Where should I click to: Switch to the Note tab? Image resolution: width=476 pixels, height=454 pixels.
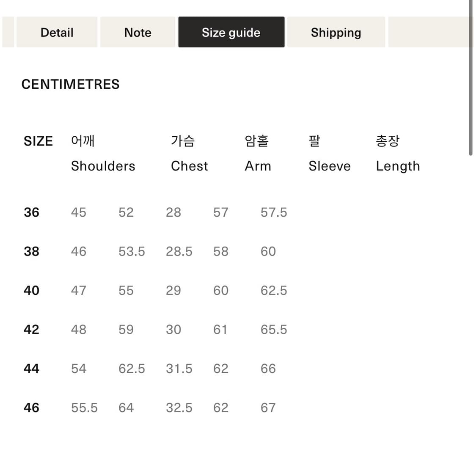click(138, 33)
